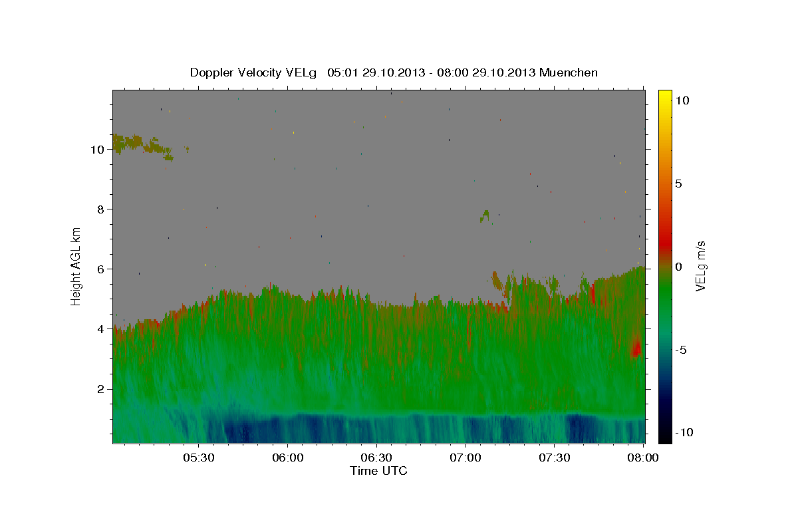Viewport: 798px width, 532px height.
Task: Click colorbar value -10 at bottom
Action: (x=684, y=432)
